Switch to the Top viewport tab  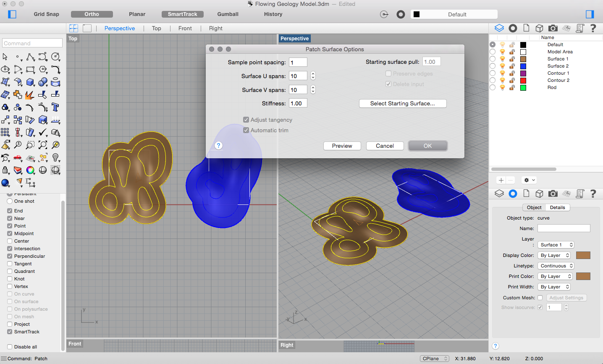[157, 28]
